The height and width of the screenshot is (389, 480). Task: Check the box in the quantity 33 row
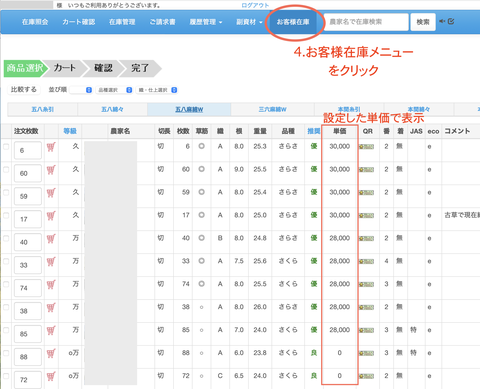point(6,261)
